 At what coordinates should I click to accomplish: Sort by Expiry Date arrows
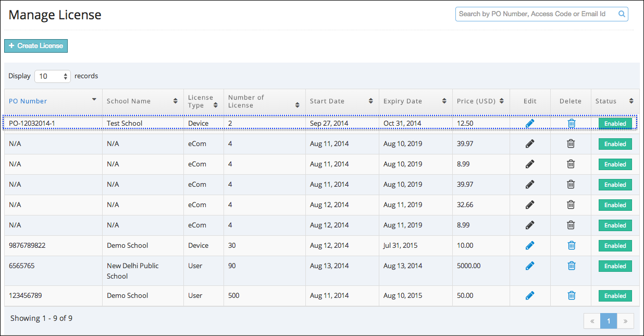[444, 101]
